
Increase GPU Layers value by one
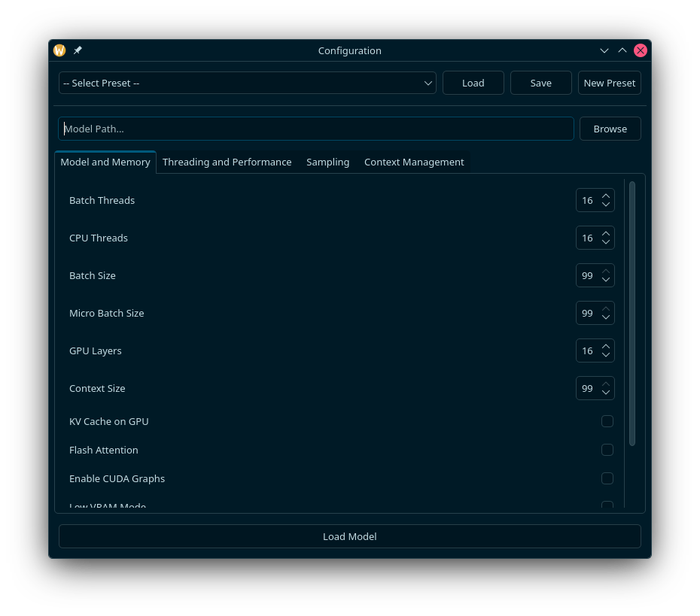coord(606,346)
